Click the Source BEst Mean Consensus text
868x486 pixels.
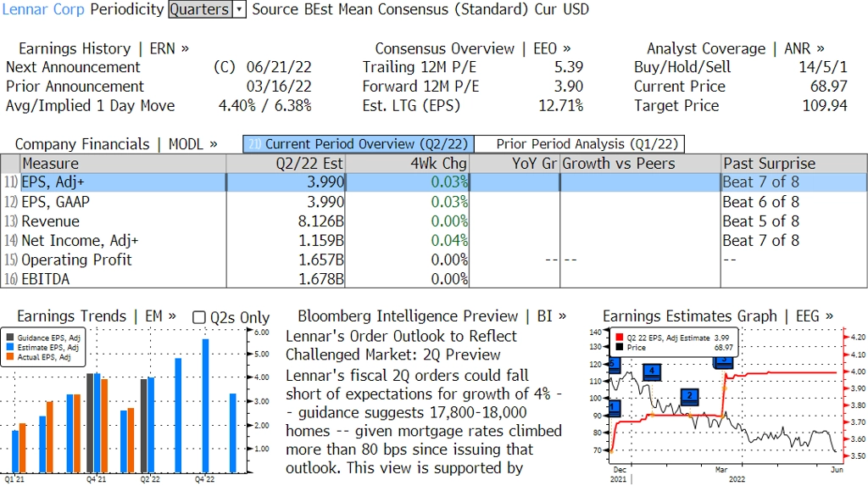coord(390,9)
